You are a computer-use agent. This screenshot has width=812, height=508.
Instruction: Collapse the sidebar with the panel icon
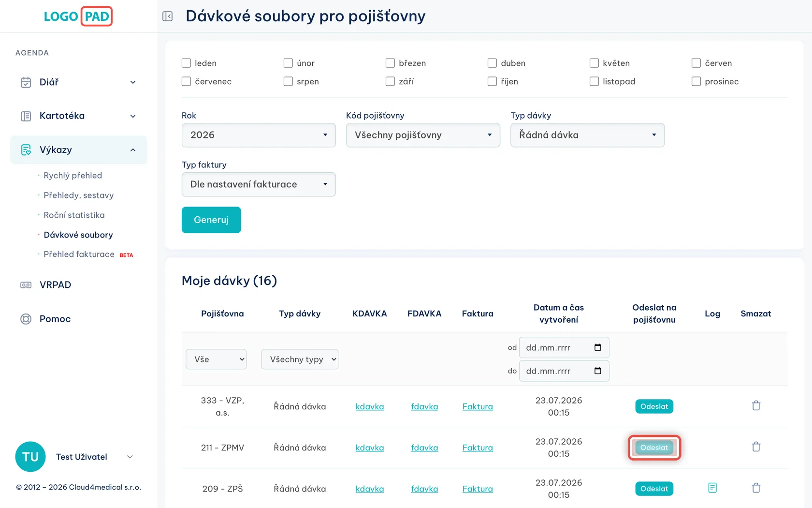(168, 16)
